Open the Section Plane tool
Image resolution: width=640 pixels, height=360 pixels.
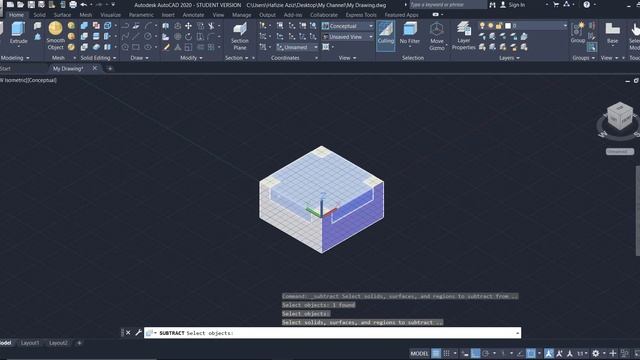pyautogui.click(x=240, y=36)
